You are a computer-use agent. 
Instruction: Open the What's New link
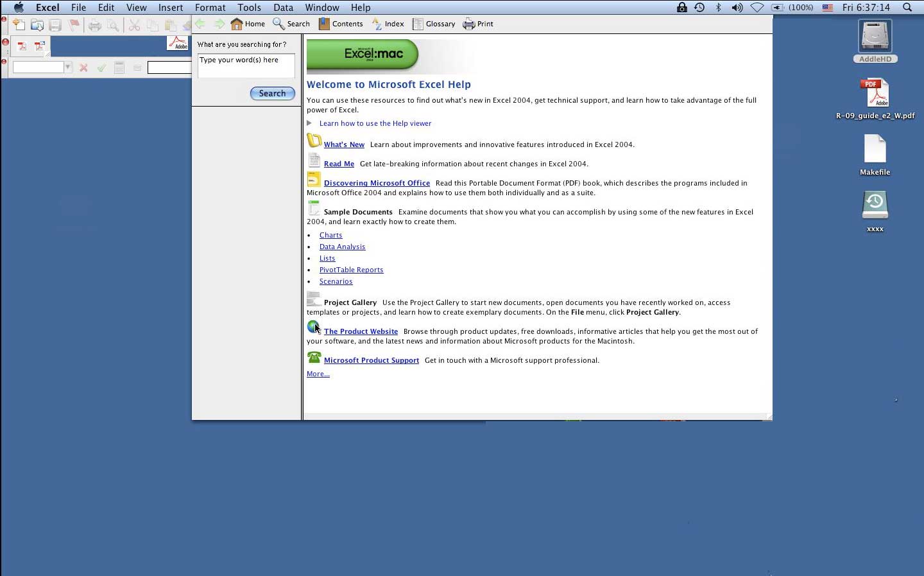[344, 144]
